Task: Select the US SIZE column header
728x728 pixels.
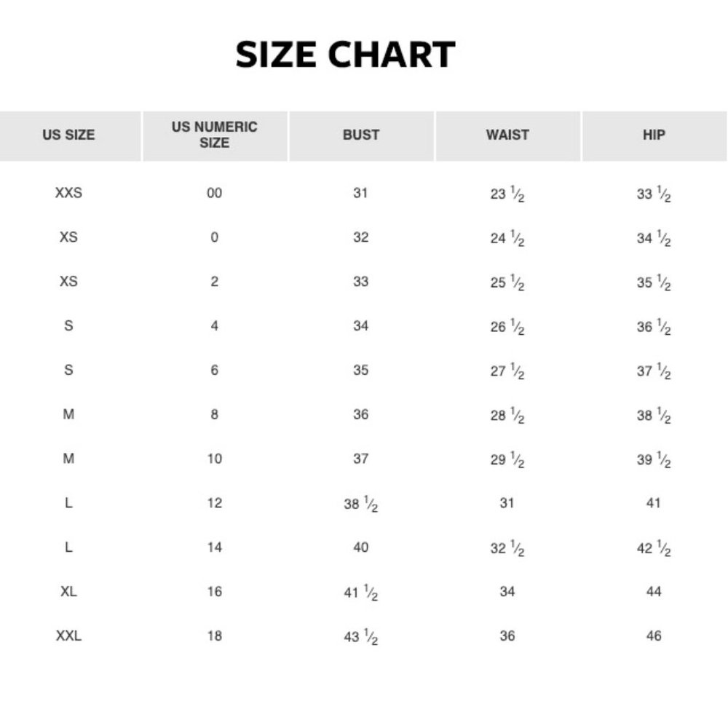Action: 68,135
